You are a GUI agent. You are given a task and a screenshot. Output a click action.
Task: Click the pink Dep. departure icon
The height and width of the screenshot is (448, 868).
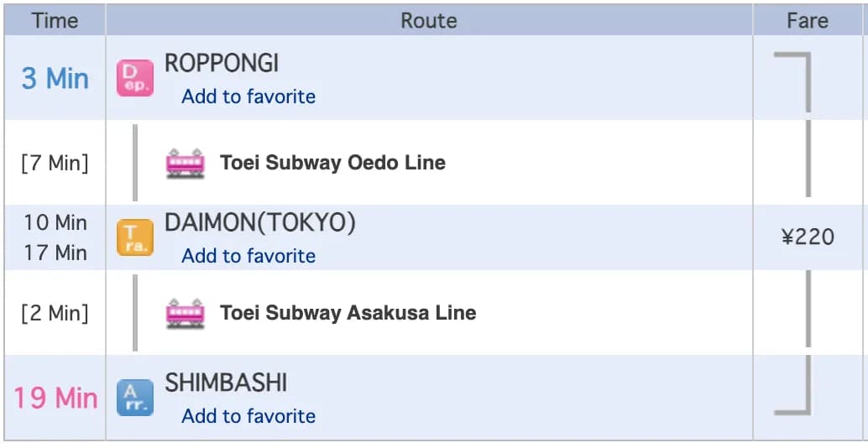click(x=134, y=78)
